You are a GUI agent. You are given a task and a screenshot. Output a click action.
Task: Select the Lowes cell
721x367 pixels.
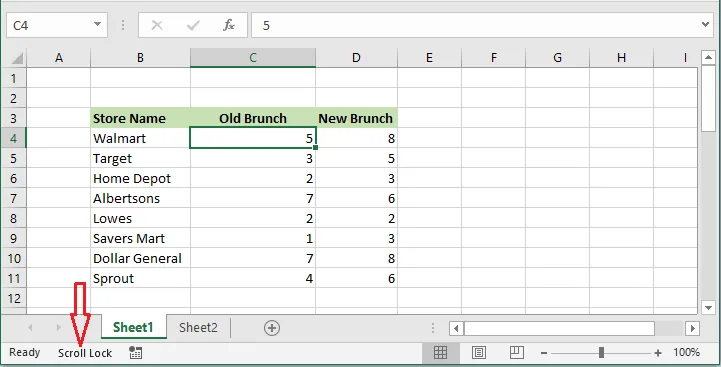click(140, 218)
